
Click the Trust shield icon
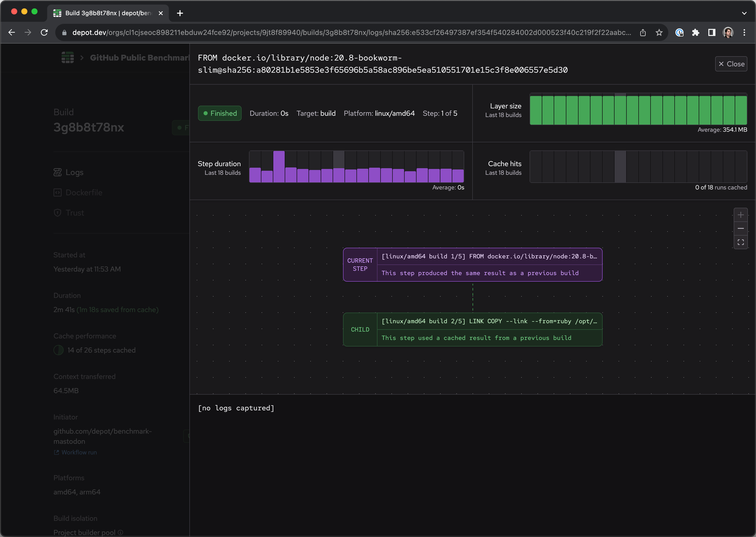pos(58,213)
